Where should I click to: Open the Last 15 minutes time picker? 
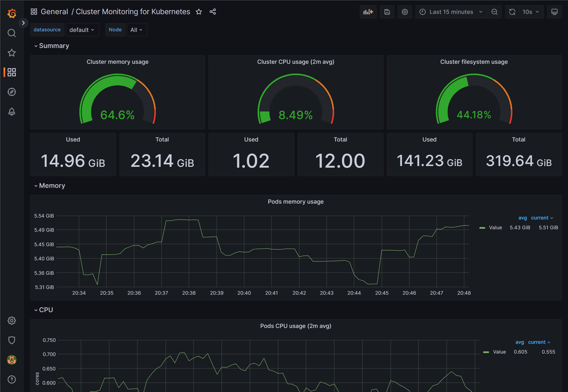pos(451,12)
